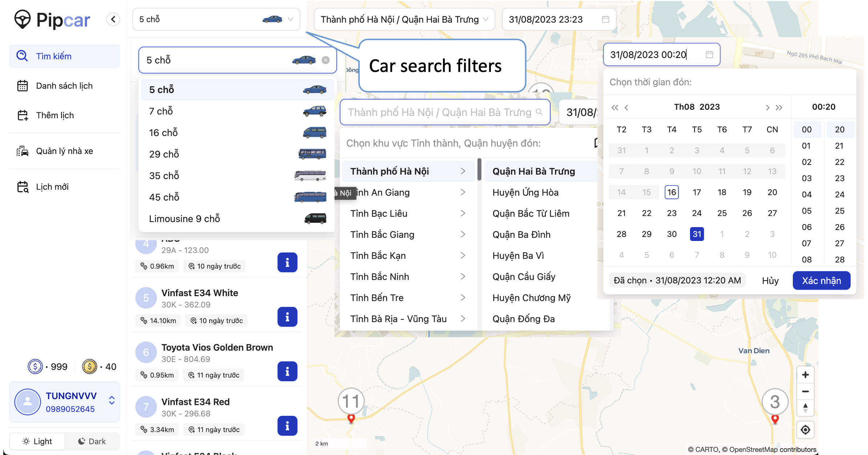Viewport: 868px width, 455px height.
Task: Open Danh sách lịch menu
Action: click(64, 86)
